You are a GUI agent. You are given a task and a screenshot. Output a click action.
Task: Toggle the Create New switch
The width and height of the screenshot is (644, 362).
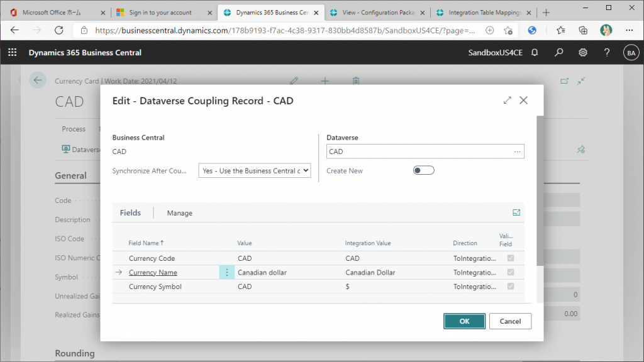pos(423,170)
